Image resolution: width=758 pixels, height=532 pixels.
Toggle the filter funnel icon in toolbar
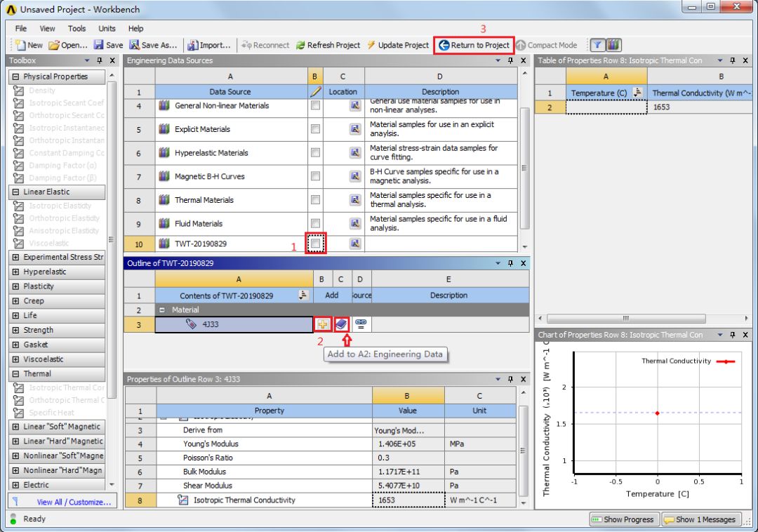597,45
